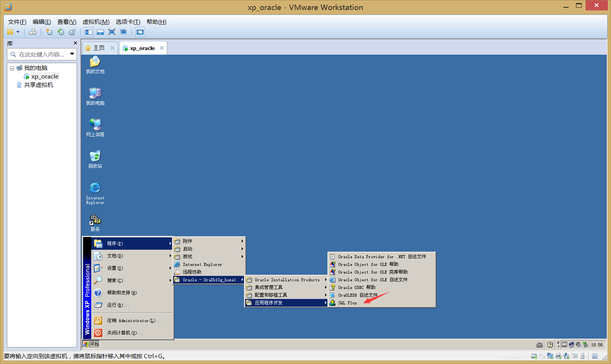Click 远程协助 in the programs menu

coord(209,272)
